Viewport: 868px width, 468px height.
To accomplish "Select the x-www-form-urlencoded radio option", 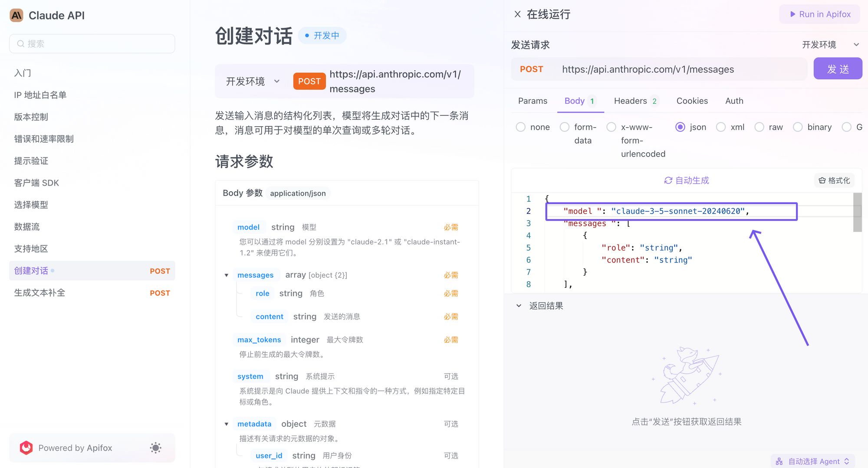I will tap(612, 127).
